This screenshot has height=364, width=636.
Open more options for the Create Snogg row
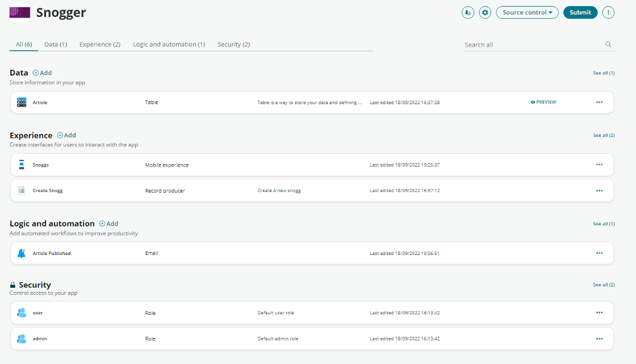pyautogui.click(x=599, y=191)
